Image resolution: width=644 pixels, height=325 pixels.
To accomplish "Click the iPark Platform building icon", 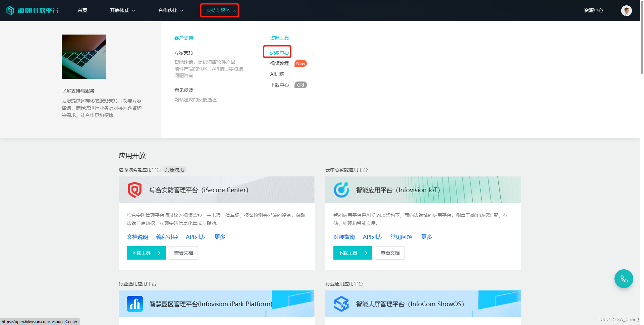I will click(135, 304).
